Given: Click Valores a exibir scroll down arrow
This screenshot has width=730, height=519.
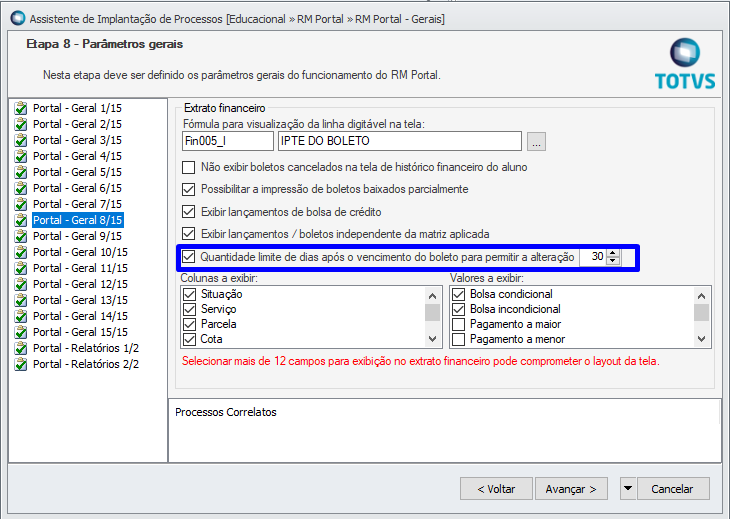Looking at the screenshot, I should coord(702,339).
